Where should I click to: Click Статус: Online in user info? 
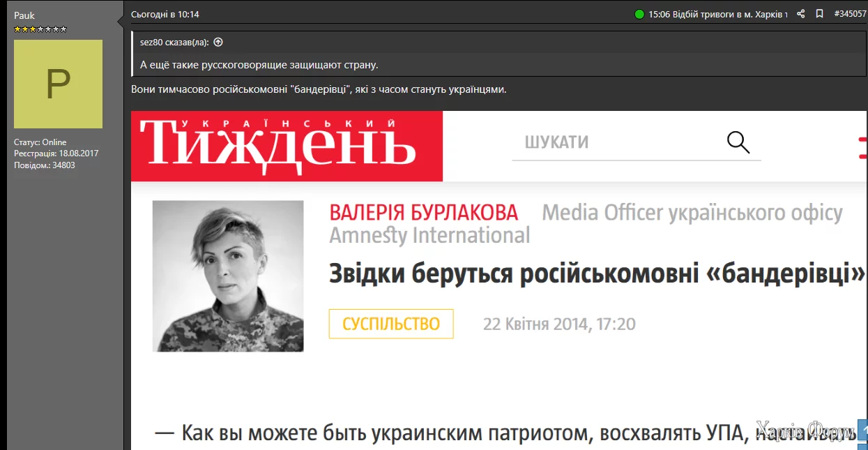click(x=40, y=142)
